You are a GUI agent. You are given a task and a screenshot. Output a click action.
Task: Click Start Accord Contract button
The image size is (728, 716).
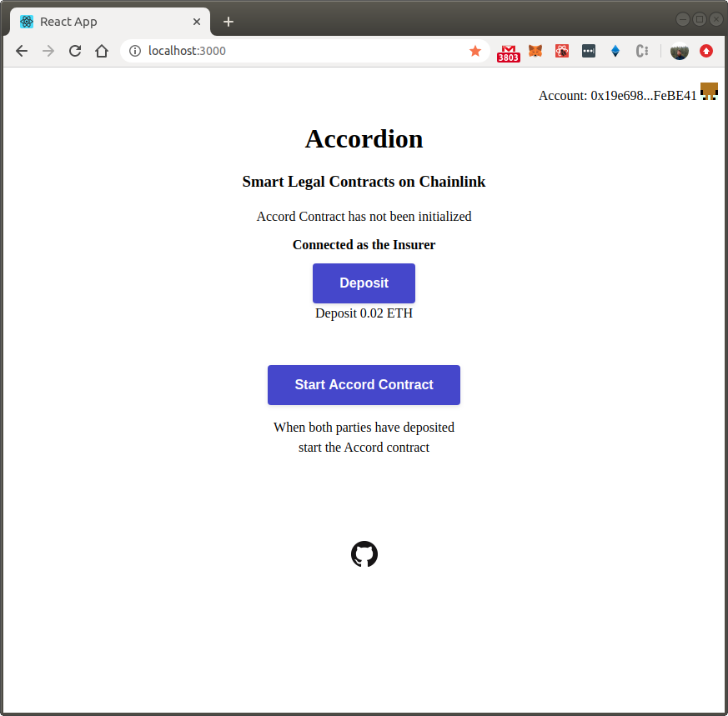tap(364, 385)
